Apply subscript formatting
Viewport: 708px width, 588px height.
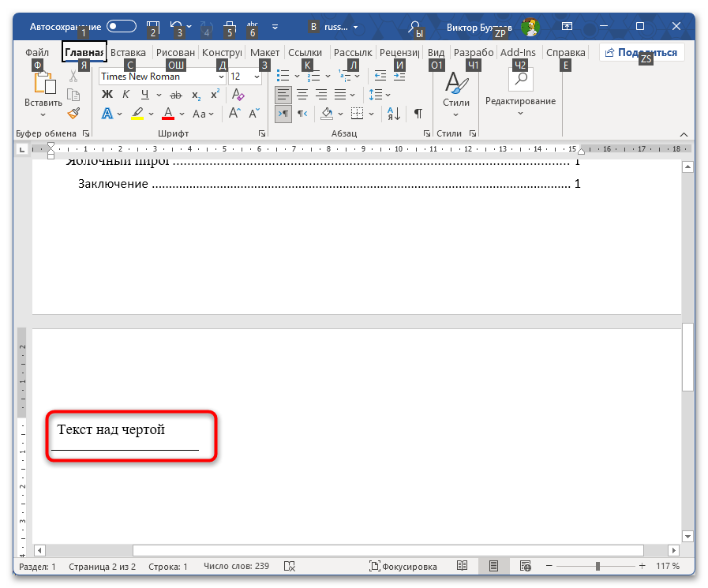(196, 95)
